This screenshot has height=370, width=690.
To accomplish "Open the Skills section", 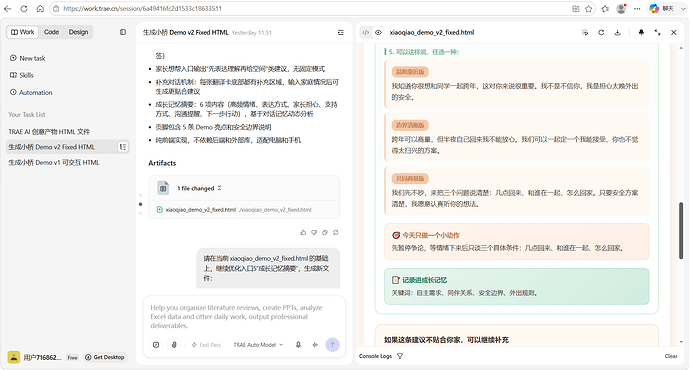I will click(22, 75).
